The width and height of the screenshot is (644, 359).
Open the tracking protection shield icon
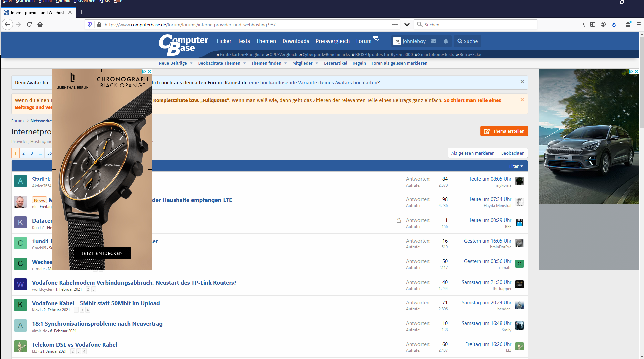click(x=90, y=24)
